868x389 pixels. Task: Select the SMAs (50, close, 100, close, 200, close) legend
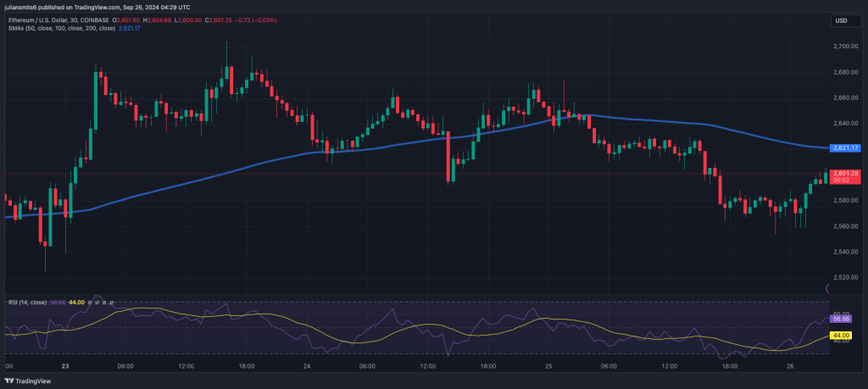point(61,28)
